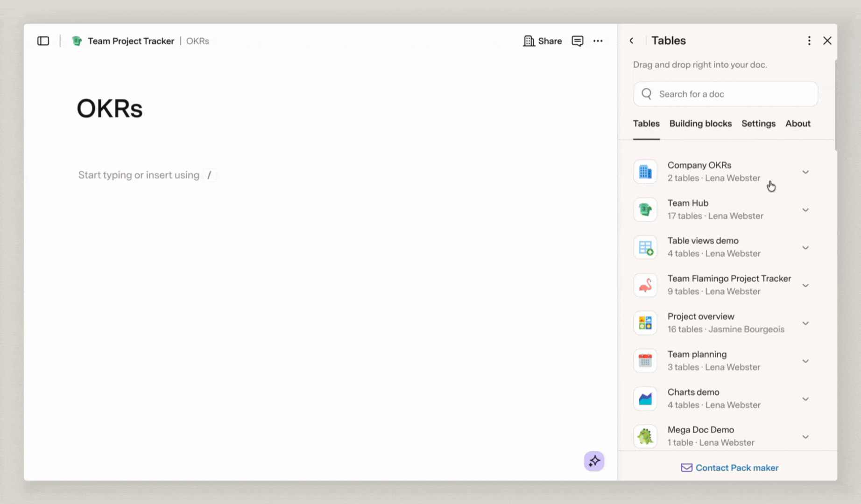Open the AI assistant sparkle button

click(594, 461)
